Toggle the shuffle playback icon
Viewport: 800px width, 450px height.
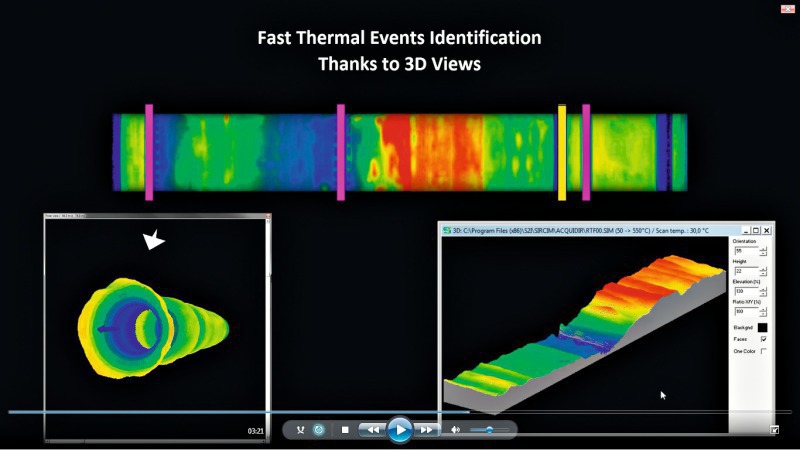(x=300, y=430)
